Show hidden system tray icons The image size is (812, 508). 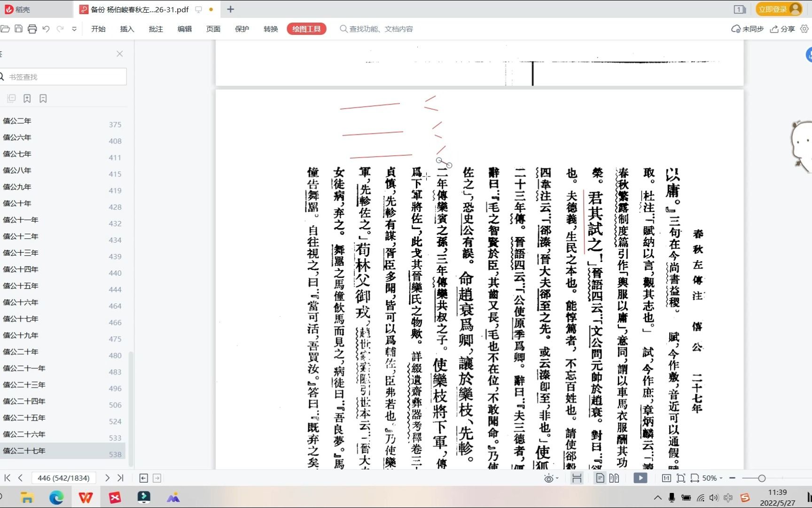(658, 498)
